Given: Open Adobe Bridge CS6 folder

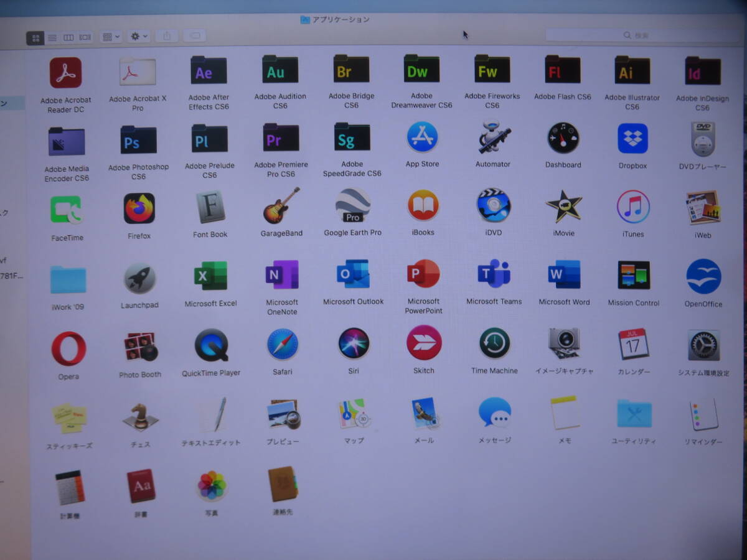Looking at the screenshot, I should [351, 70].
